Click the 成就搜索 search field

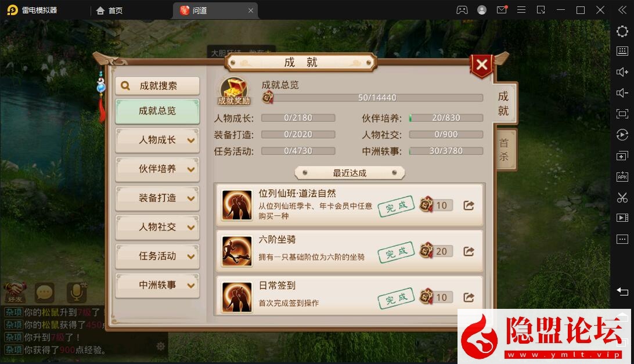pos(157,86)
